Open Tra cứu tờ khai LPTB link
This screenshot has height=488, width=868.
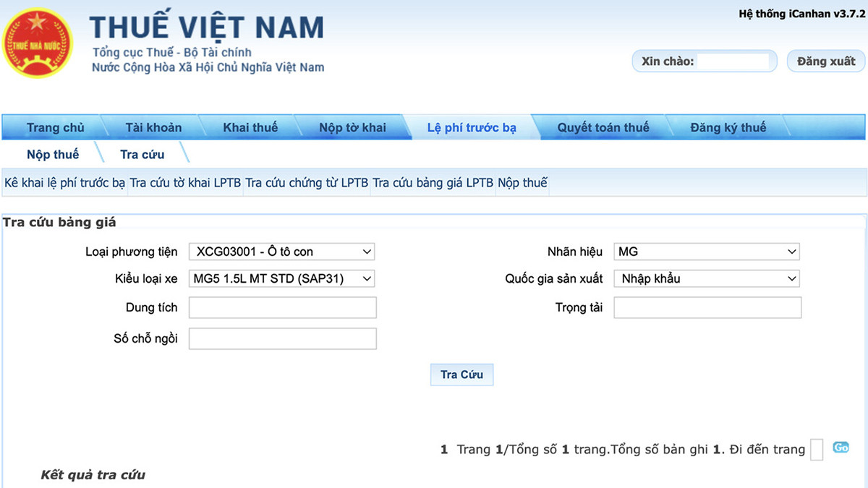[186, 183]
